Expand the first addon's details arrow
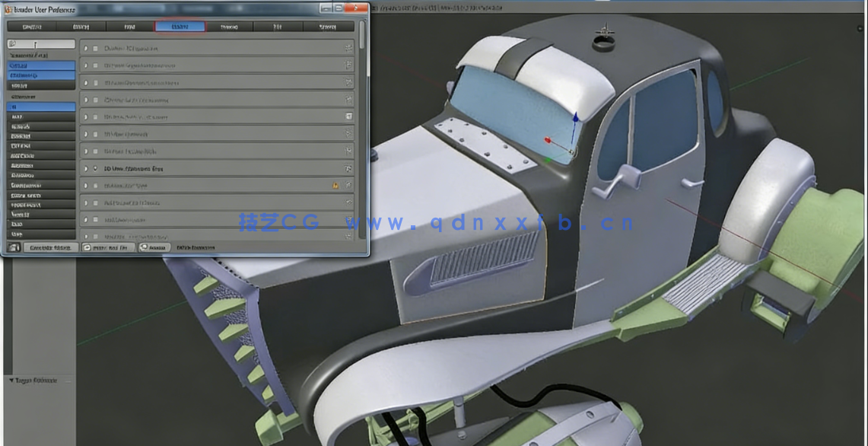This screenshot has width=868, height=446. click(x=87, y=49)
